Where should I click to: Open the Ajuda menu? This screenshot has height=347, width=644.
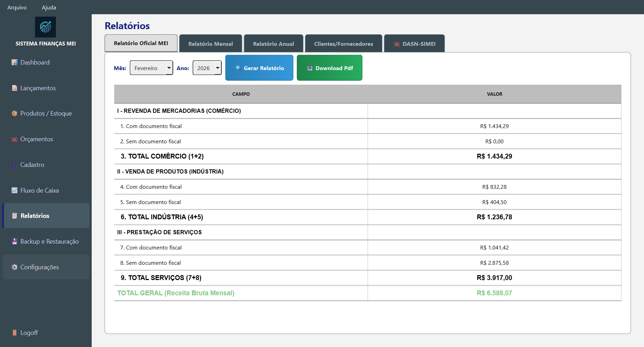49,7
